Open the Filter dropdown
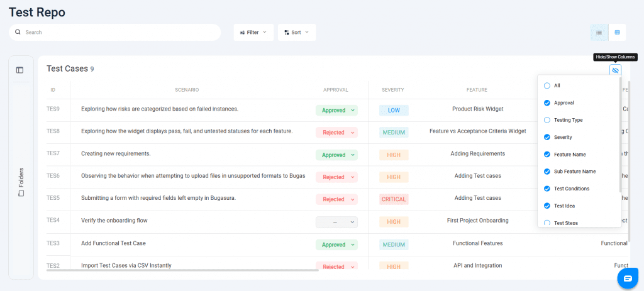 pyautogui.click(x=253, y=32)
